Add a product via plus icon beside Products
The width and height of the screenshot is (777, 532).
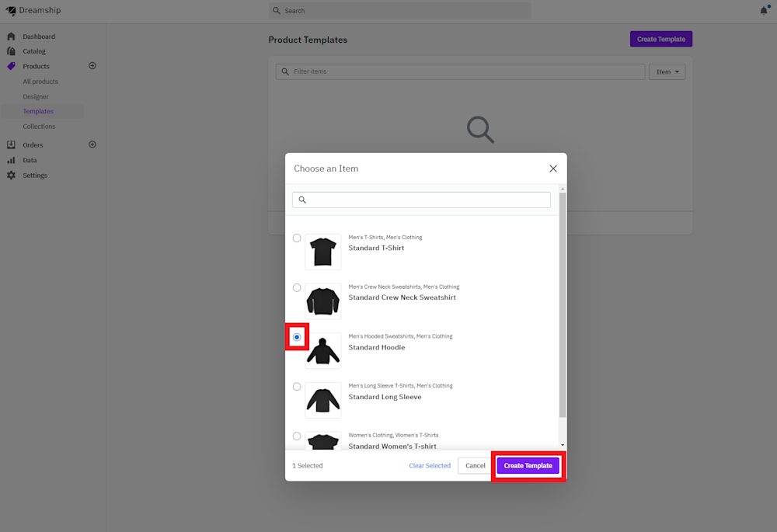coord(92,66)
